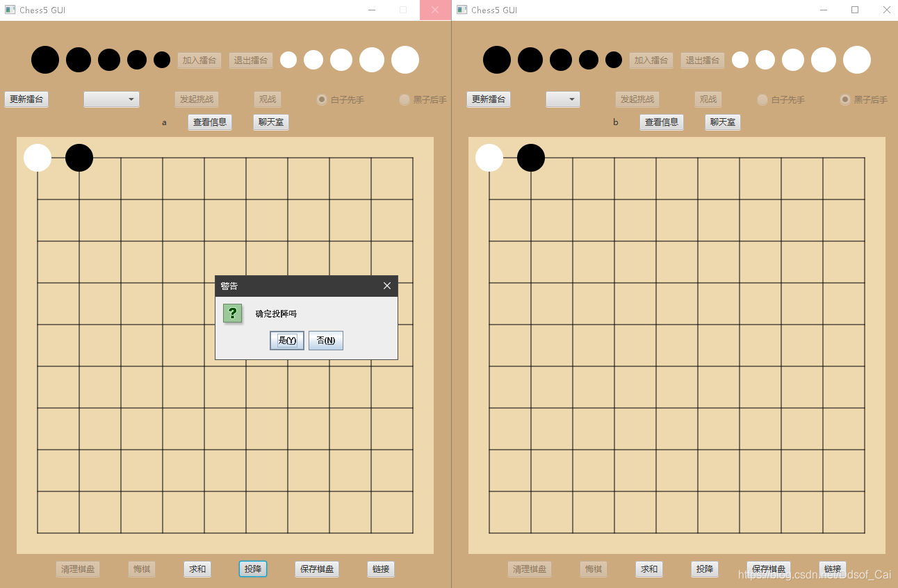The image size is (898, 588).
Task: Minimize the right Chess5 GUI window
Action: coord(824,10)
